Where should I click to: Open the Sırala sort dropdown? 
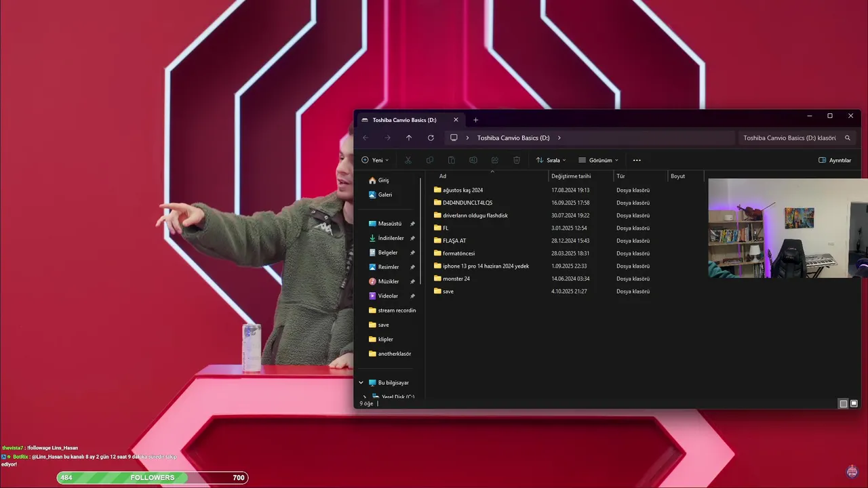point(551,160)
